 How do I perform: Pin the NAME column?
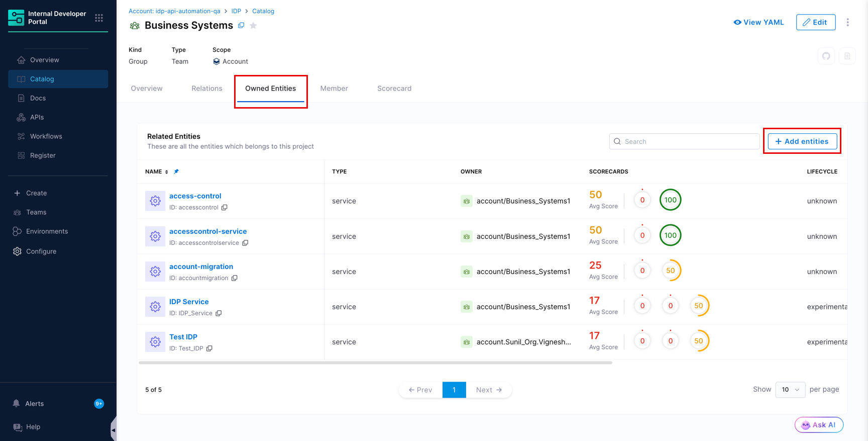[x=176, y=171]
